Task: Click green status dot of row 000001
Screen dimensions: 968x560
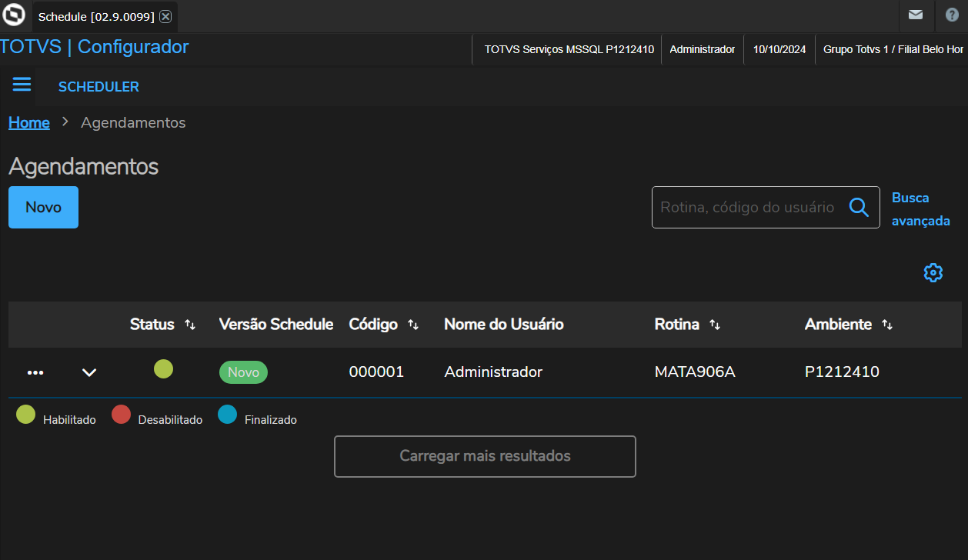Action: [163, 369]
